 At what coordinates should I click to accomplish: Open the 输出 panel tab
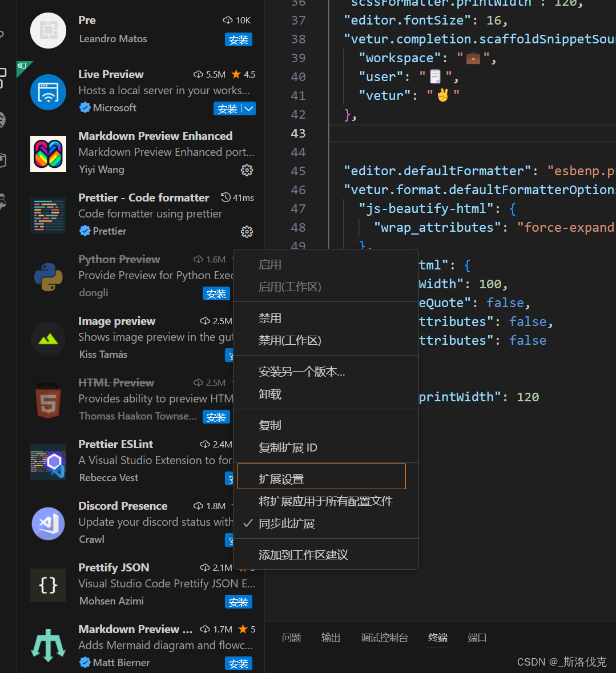330,638
